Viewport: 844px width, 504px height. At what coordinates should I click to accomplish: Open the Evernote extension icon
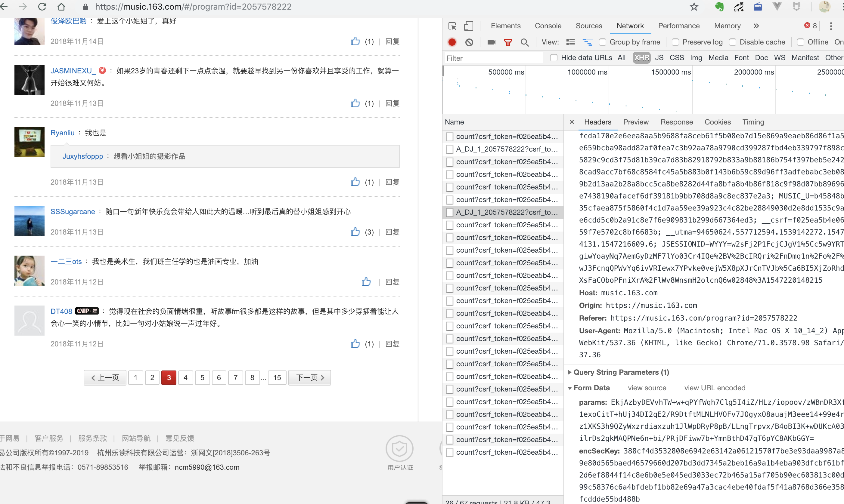pyautogui.click(x=719, y=7)
